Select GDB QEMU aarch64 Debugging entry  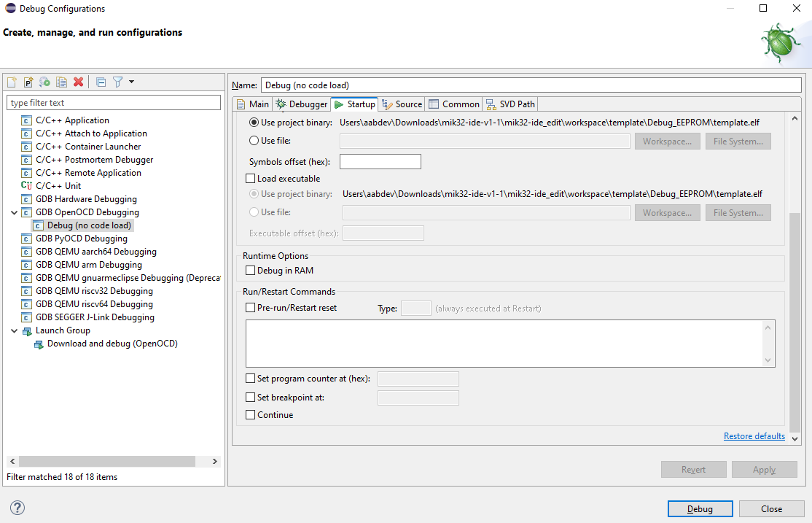(95, 252)
